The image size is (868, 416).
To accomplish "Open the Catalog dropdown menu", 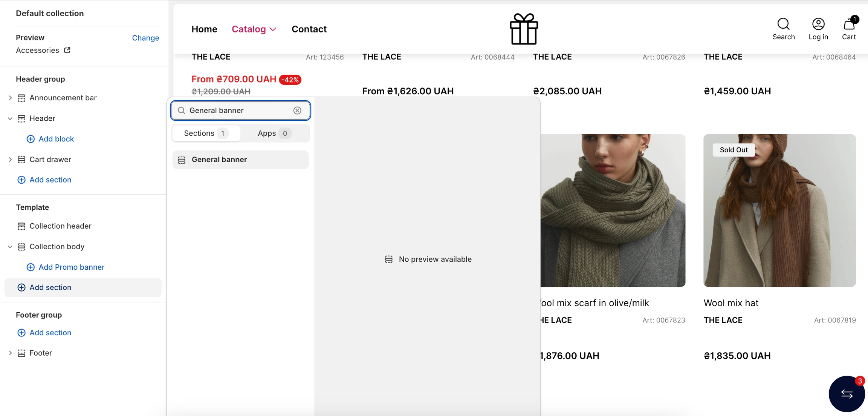I will pyautogui.click(x=254, y=29).
